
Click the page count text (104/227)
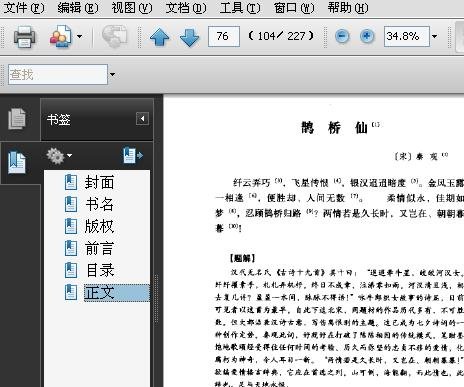pyautogui.click(x=281, y=36)
